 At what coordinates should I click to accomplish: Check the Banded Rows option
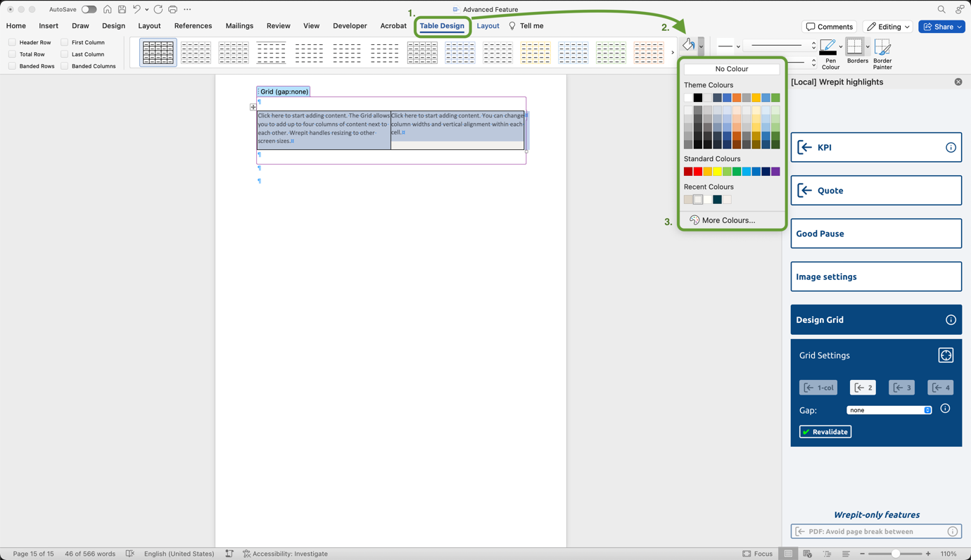tap(12, 66)
